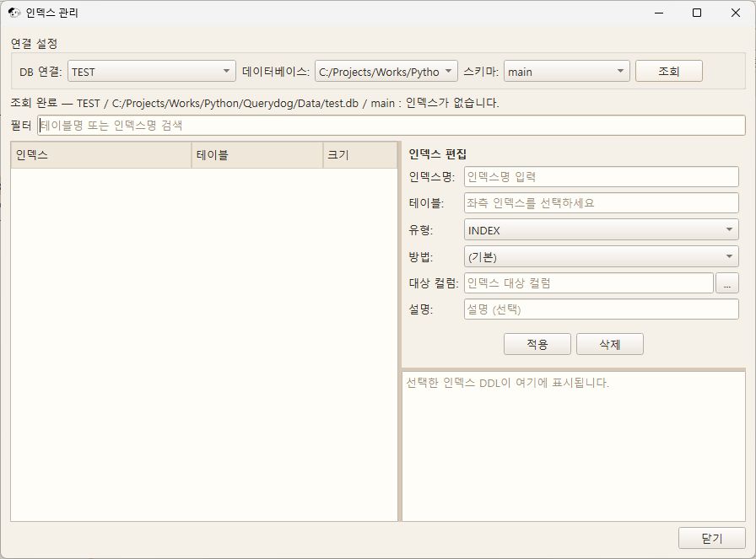Click the 인덱스명 input field
This screenshot has height=559, width=756.
click(x=602, y=177)
